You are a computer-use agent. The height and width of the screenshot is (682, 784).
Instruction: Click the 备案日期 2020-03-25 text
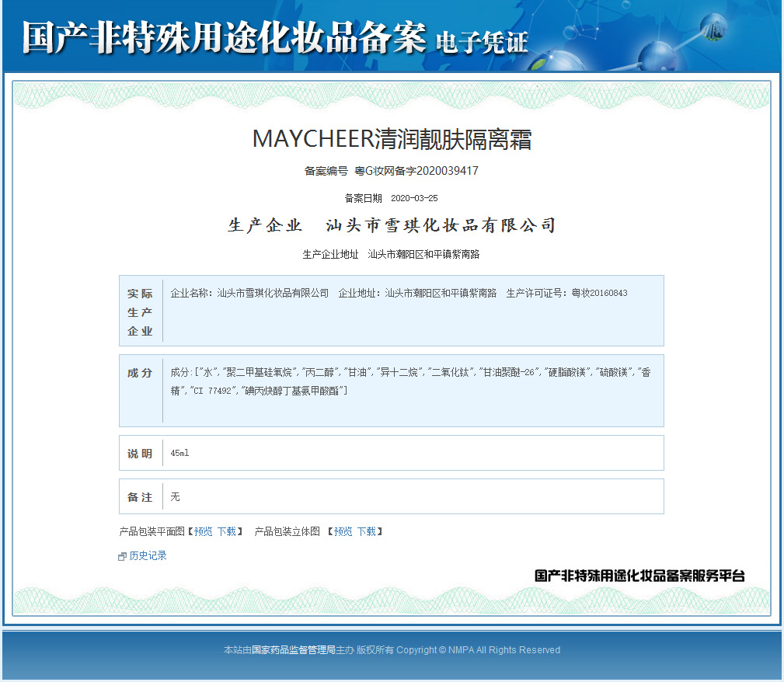[x=392, y=199]
